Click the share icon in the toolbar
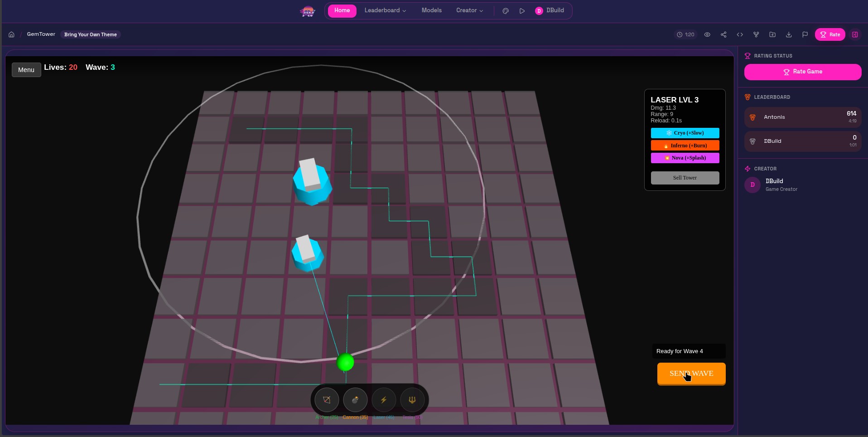This screenshot has height=437, width=868. click(x=723, y=34)
